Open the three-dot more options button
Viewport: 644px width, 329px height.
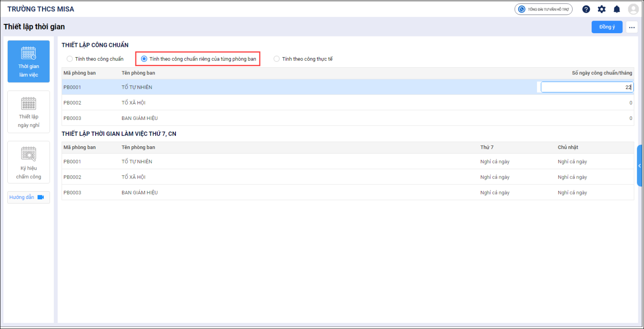632,27
